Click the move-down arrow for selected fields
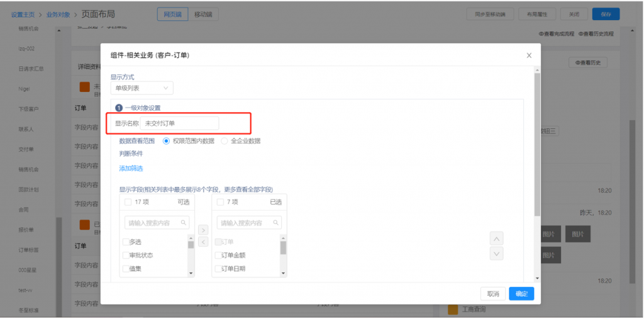Screen dimensions: 644x319 pos(496,254)
